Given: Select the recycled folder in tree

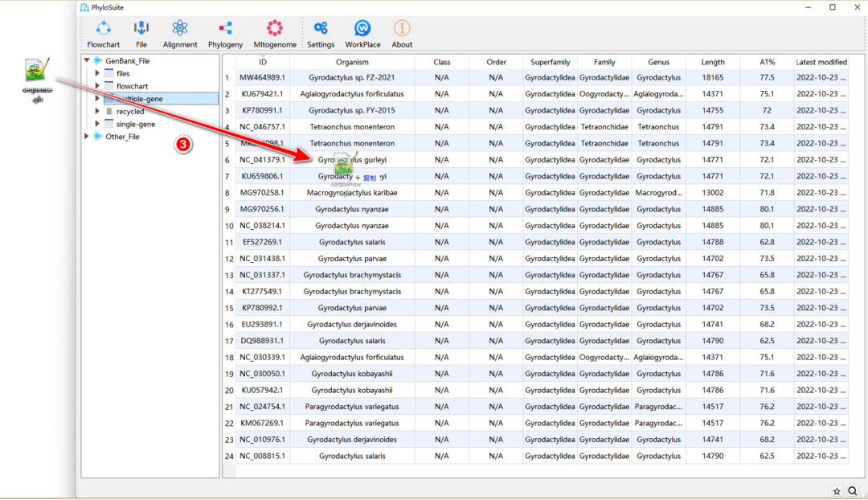Looking at the screenshot, I should 130,111.
